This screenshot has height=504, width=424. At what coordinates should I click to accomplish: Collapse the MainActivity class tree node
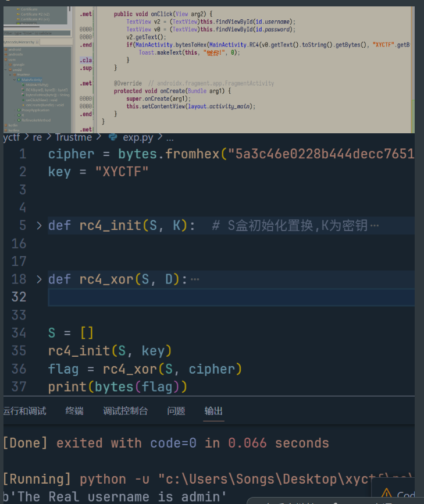click(15, 80)
